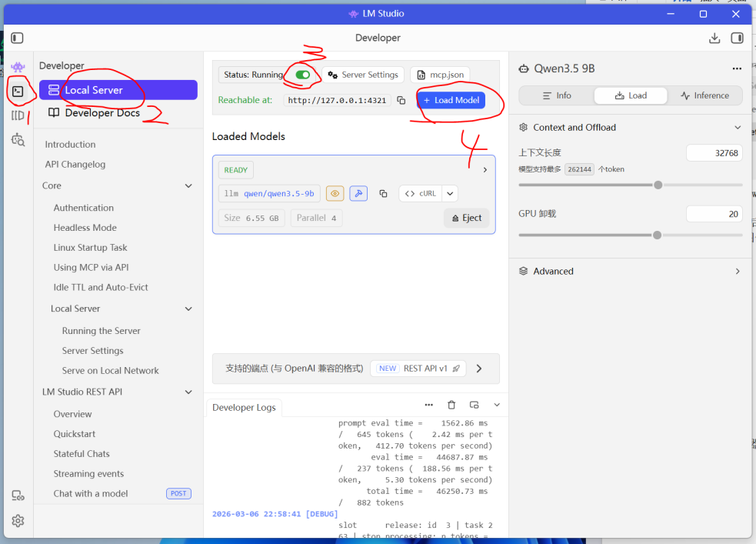
Task: Open app settings gear icon
Action: (x=18, y=520)
